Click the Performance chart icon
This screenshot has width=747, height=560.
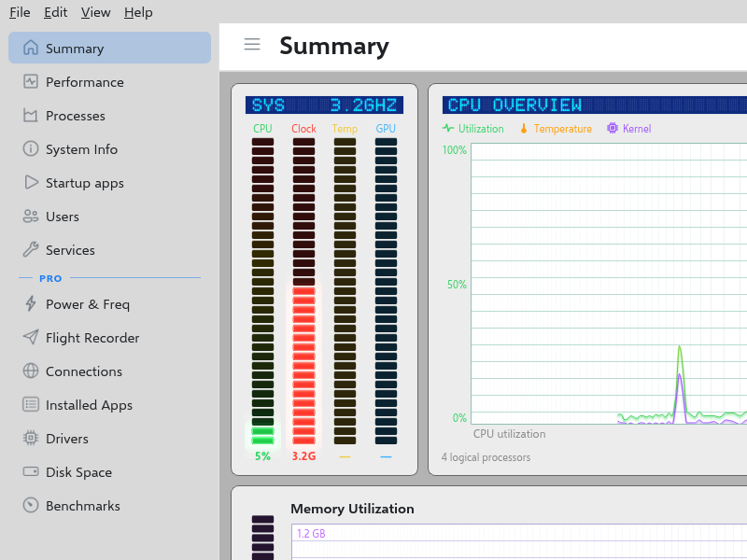31,81
